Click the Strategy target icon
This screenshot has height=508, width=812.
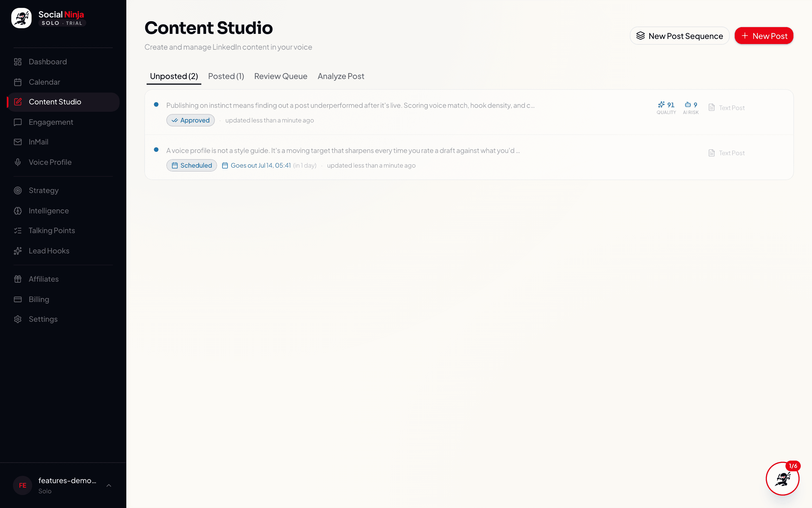[x=18, y=190]
